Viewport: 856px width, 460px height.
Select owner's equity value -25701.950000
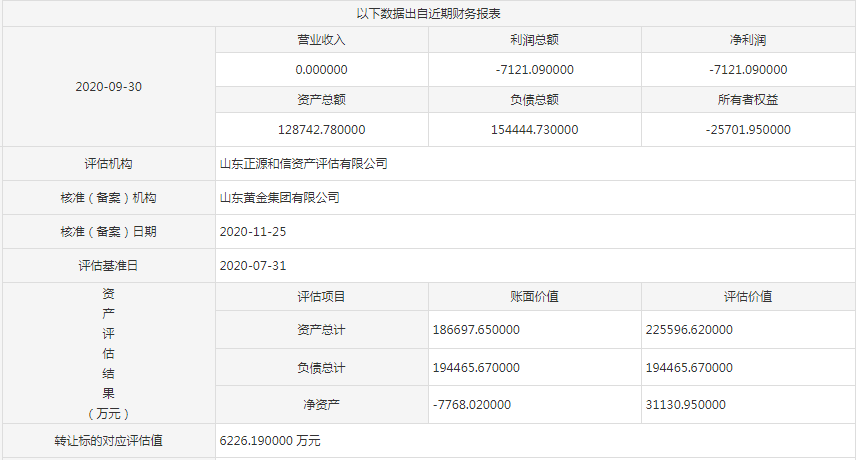(747, 130)
